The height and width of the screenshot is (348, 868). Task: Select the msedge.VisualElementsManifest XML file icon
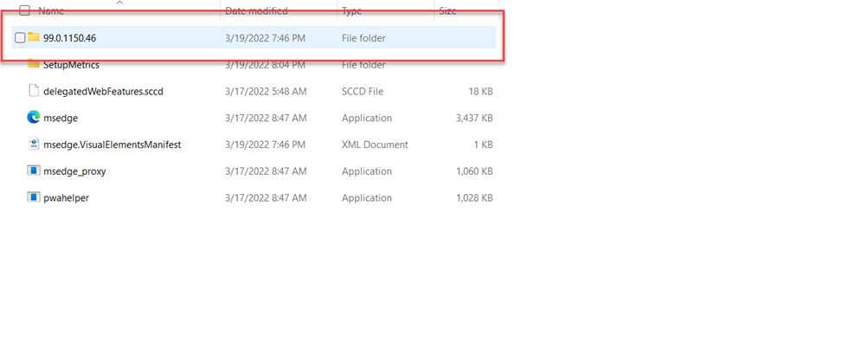pyautogui.click(x=34, y=145)
